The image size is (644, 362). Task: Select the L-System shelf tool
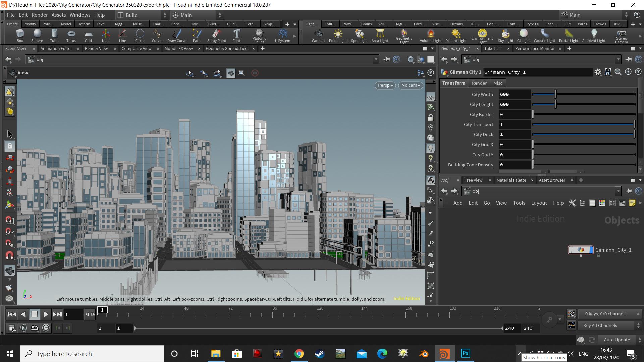click(x=282, y=35)
